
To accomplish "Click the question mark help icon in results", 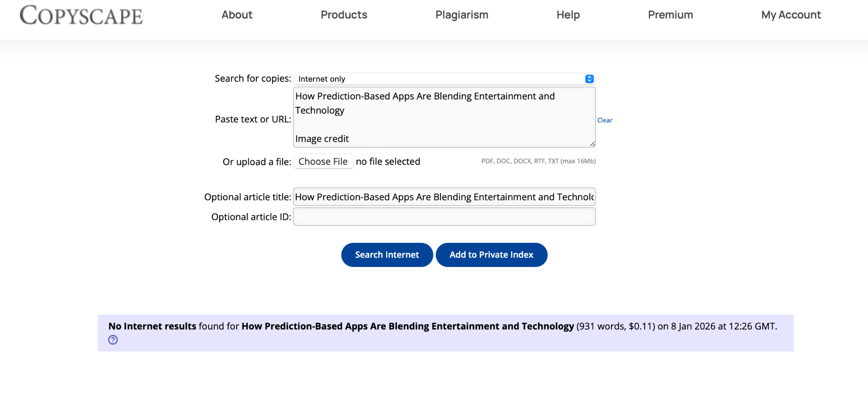I will point(113,340).
